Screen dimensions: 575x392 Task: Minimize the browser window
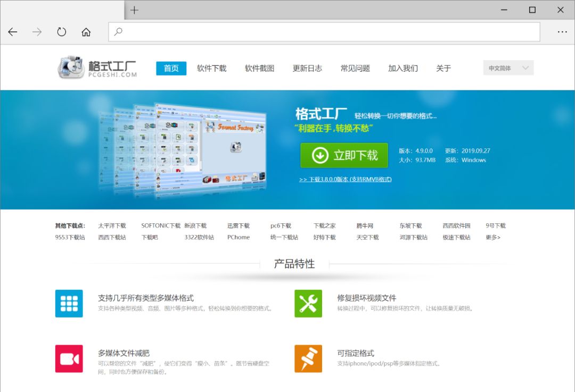(504, 10)
